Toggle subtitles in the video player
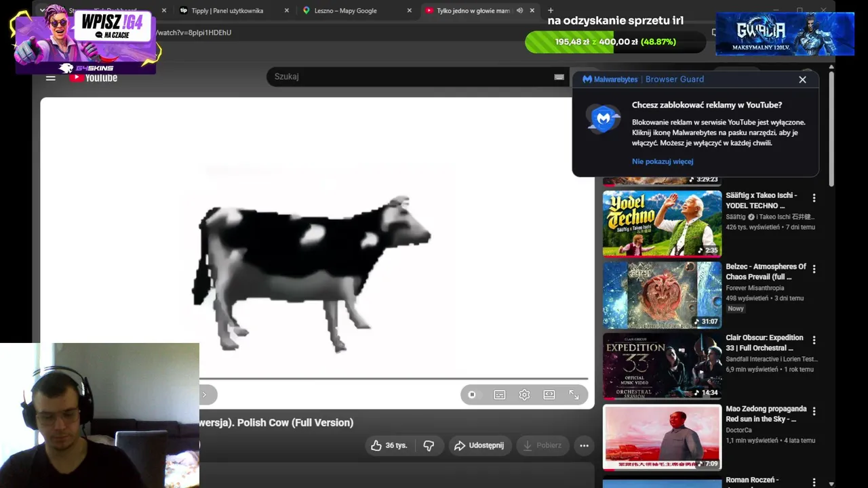The image size is (868, 488). tap(500, 394)
